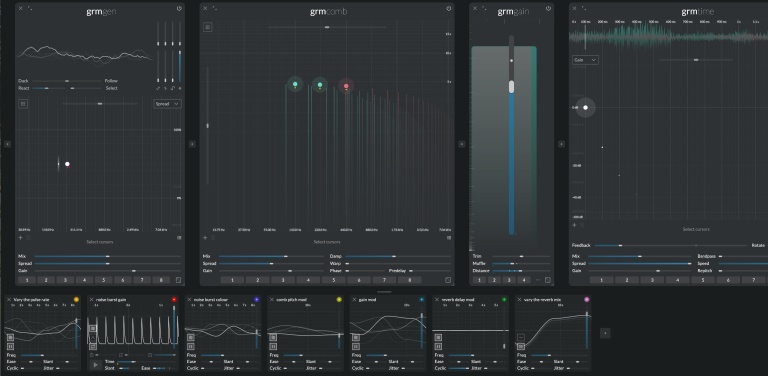Toggle the display icon in reverb delay mod module

(x=438, y=337)
